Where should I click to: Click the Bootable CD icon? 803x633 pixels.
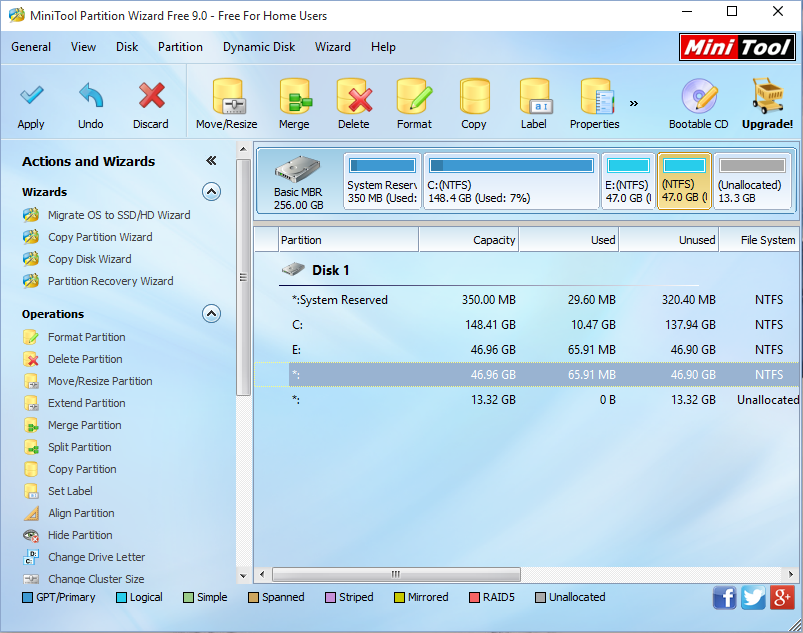[x=699, y=96]
